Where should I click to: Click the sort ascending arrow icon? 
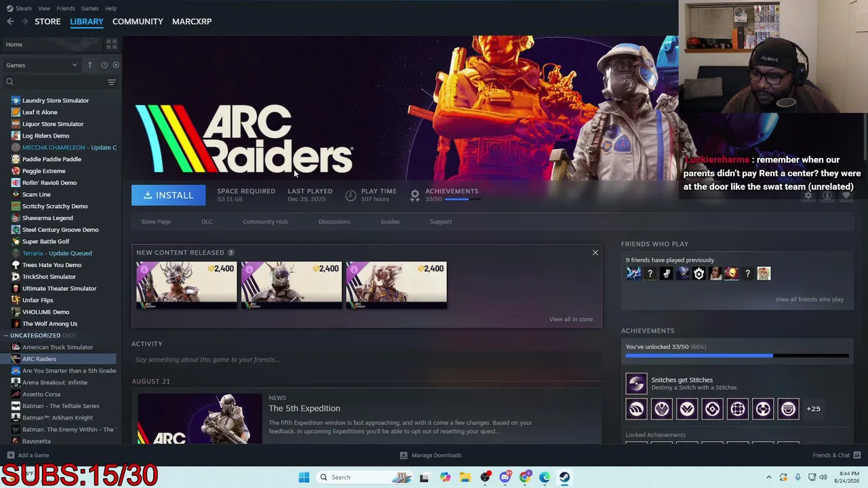pos(90,65)
